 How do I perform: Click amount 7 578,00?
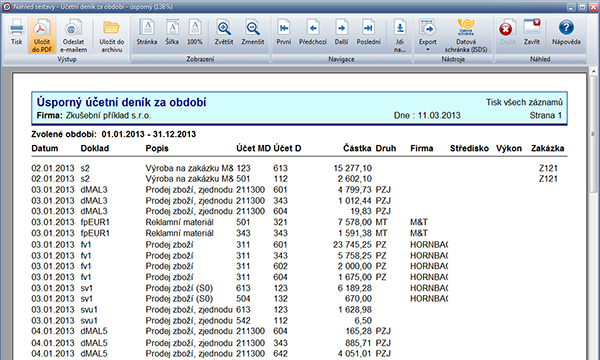[355, 222]
